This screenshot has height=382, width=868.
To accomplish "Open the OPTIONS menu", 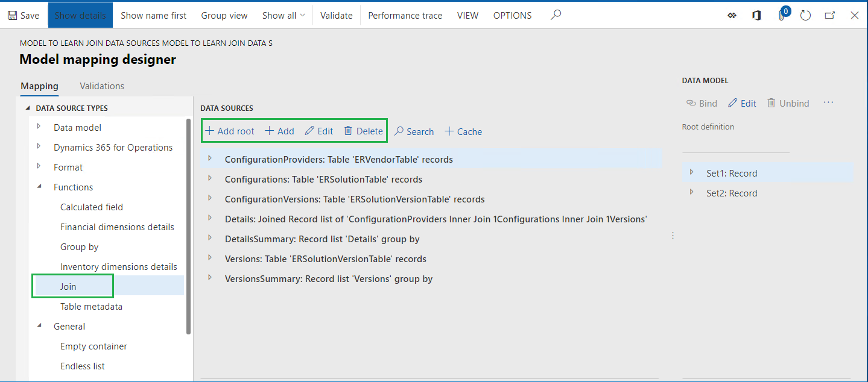I will 513,16.
